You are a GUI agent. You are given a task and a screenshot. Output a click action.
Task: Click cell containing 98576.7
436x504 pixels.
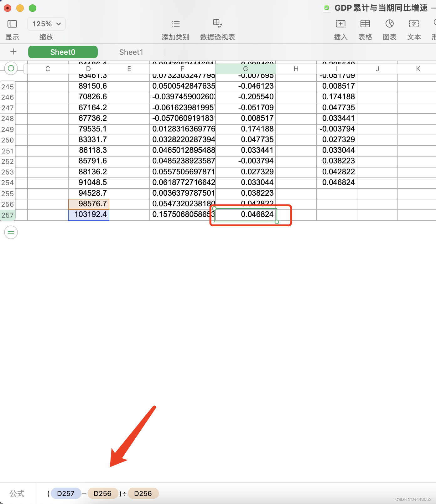[89, 204]
